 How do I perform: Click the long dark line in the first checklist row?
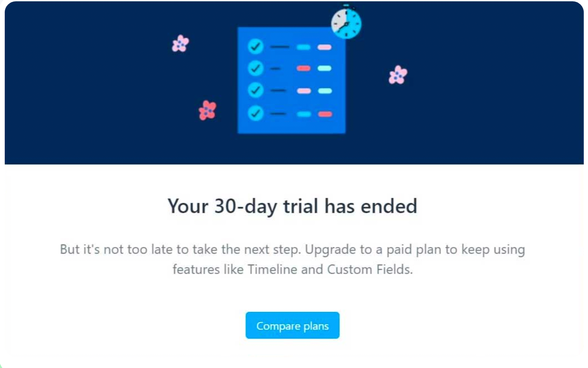click(280, 47)
